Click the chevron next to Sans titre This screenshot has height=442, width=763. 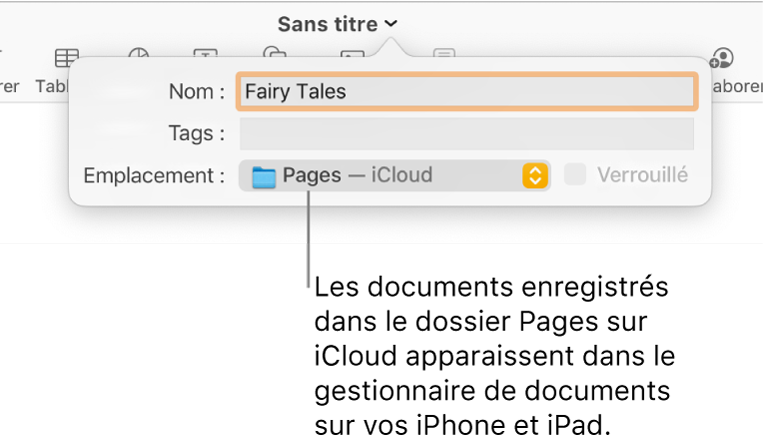point(391,23)
